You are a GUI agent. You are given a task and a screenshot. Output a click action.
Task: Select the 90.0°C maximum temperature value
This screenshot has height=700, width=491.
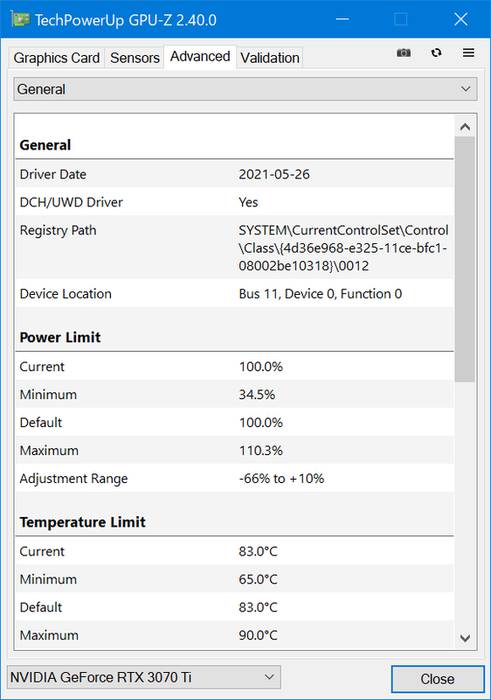(x=258, y=635)
